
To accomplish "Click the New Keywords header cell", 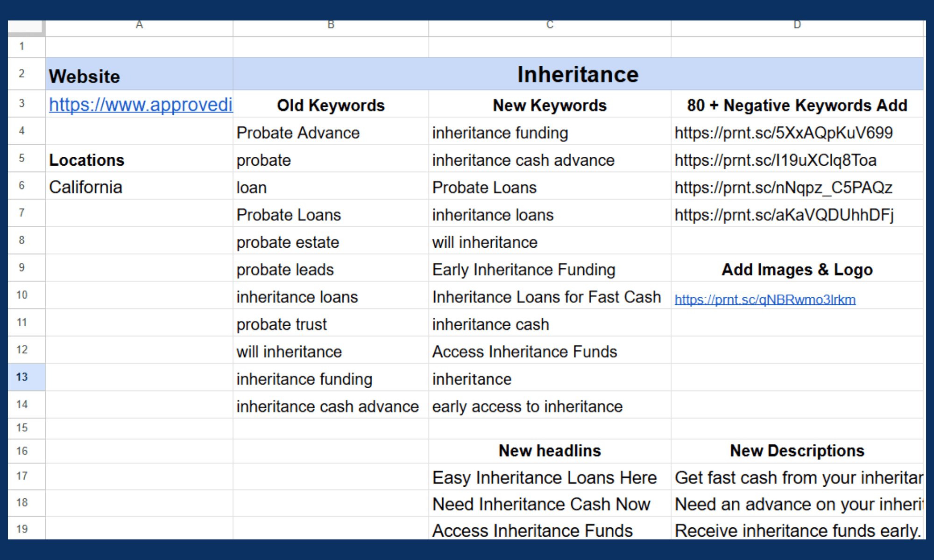I will click(x=550, y=104).
